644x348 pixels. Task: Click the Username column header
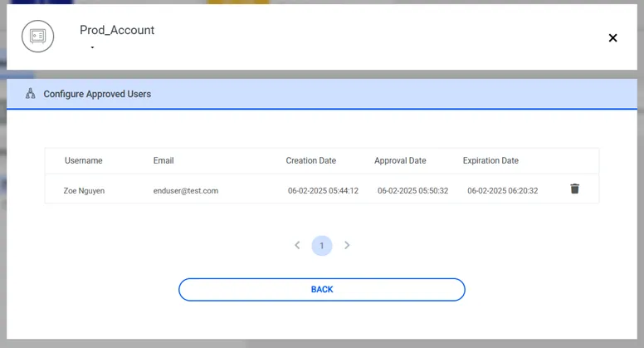pos(83,160)
